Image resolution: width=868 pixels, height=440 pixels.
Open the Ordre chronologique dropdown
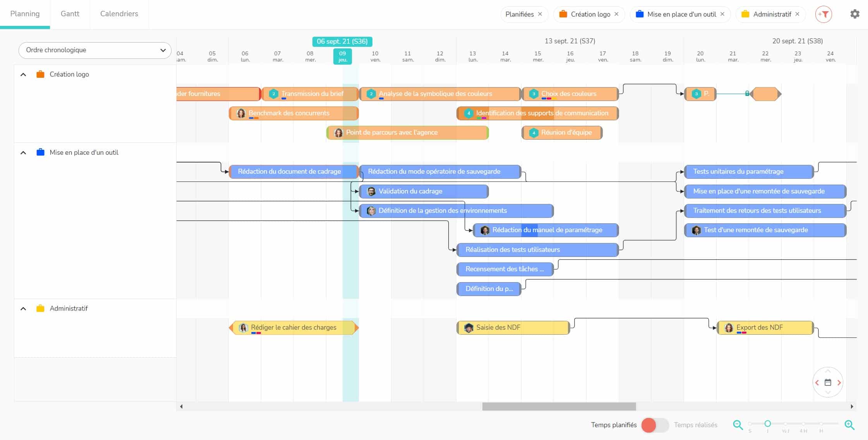tap(94, 50)
